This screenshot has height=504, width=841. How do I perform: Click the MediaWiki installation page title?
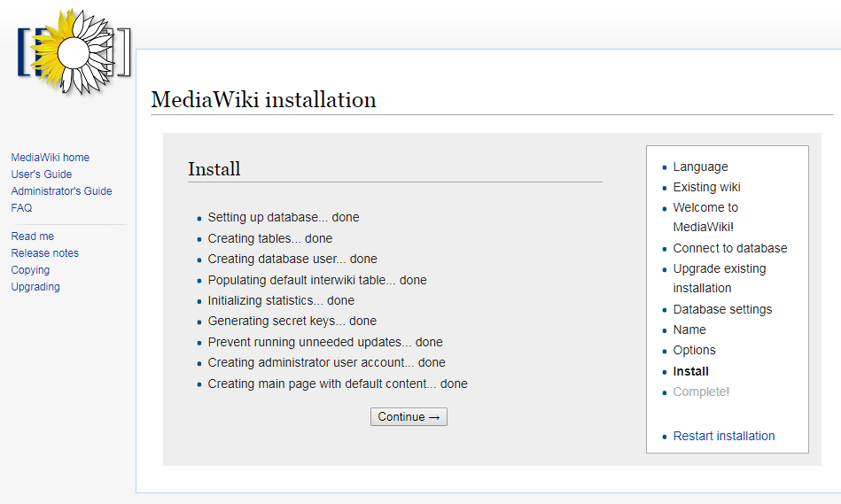click(x=263, y=100)
